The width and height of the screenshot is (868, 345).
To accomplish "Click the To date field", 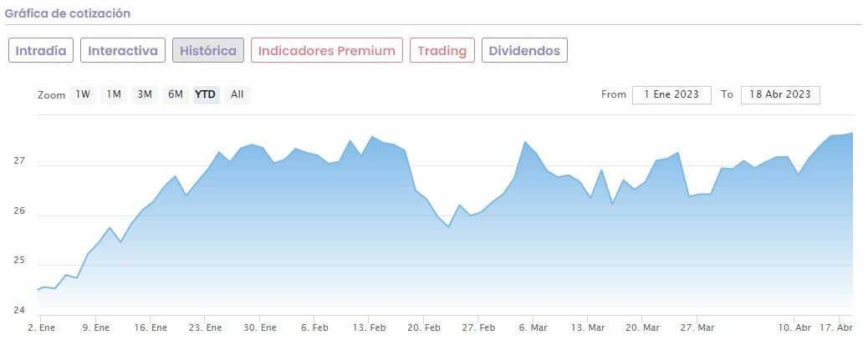I will (x=780, y=94).
